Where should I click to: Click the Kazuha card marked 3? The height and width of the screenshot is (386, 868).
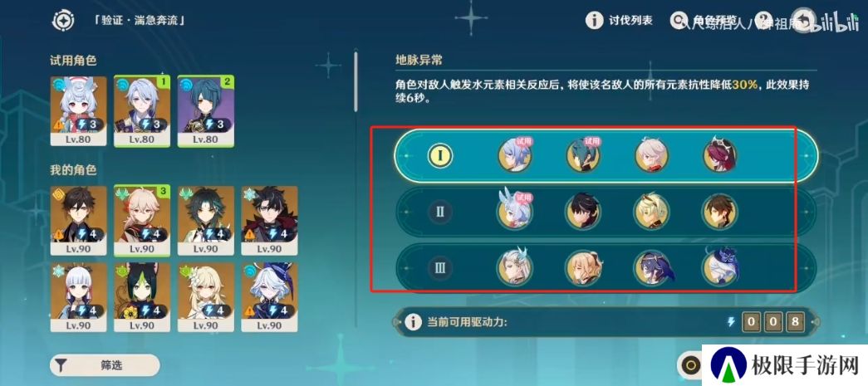(142, 221)
